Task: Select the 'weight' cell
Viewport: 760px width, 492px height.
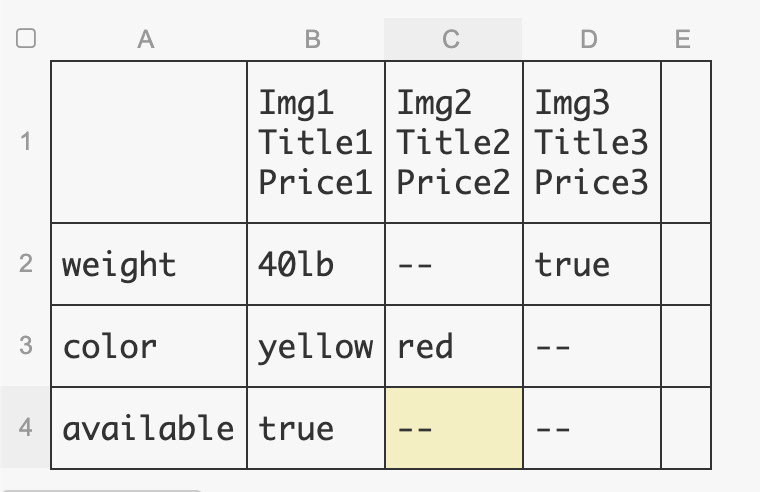Action: [149, 264]
